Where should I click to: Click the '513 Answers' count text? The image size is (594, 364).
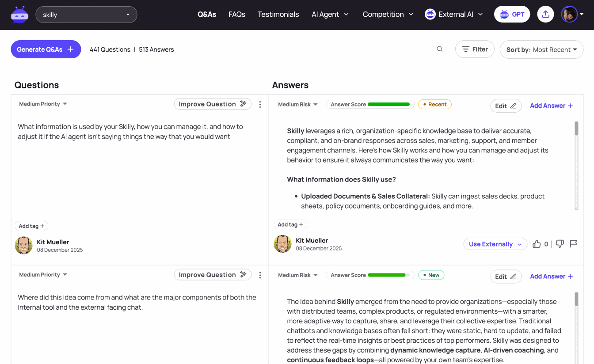[x=156, y=49]
